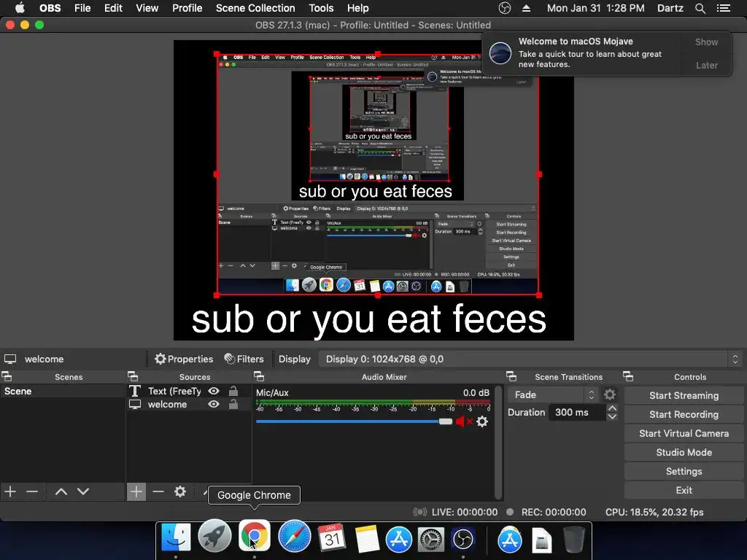
Task: Open Safari from the Dock
Action: 295,537
